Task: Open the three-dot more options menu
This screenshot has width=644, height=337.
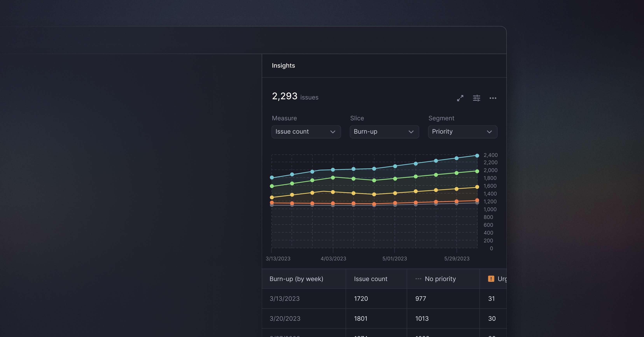Action: click(493, 98)
